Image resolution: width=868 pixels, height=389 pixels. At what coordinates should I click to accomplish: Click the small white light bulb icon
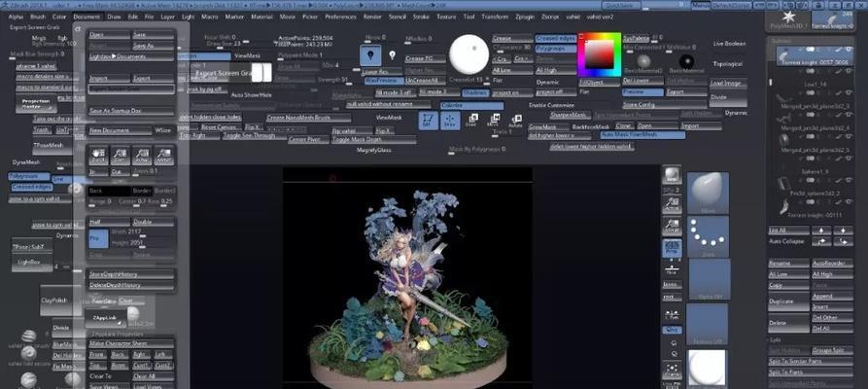(392, 55)
